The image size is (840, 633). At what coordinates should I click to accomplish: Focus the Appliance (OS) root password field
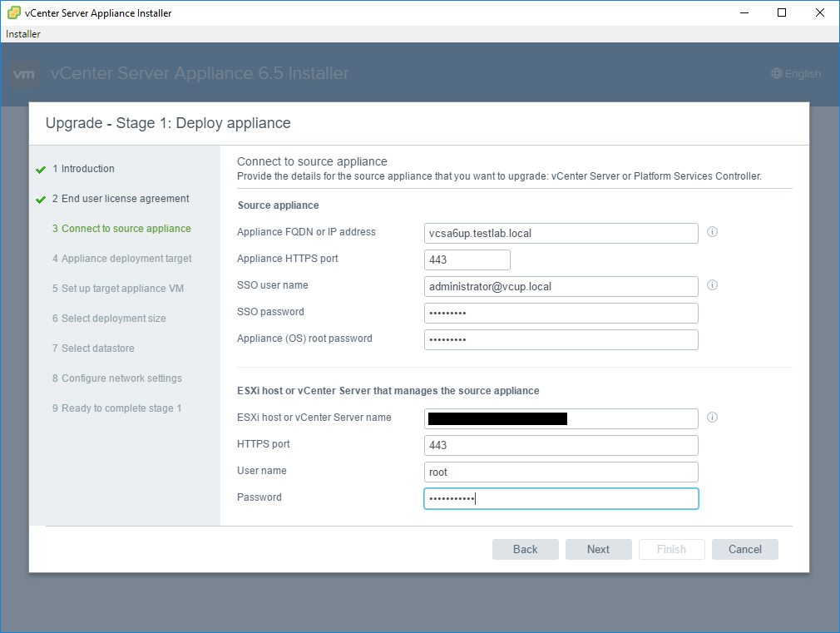tap(561, 340)
